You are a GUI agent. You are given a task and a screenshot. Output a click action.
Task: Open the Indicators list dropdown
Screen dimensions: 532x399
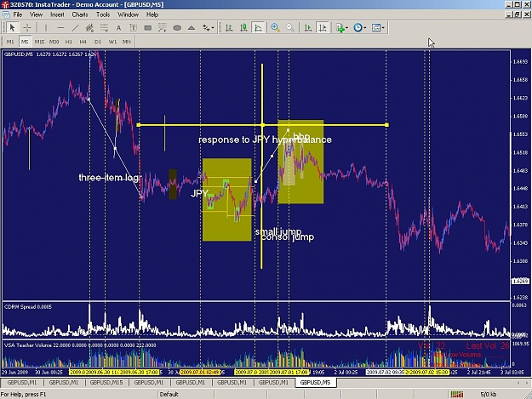pyautogui.click(x=342, y=28)
